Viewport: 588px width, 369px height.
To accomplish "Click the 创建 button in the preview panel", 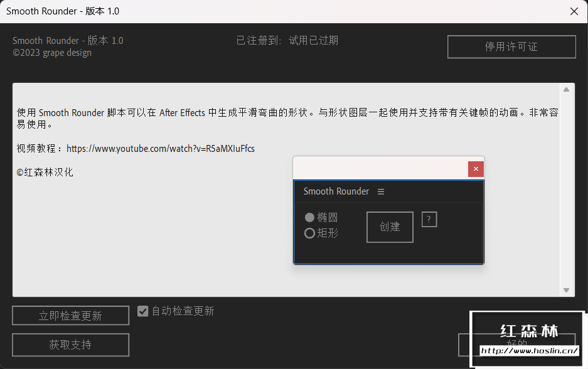I will click(x=390, y=227).
